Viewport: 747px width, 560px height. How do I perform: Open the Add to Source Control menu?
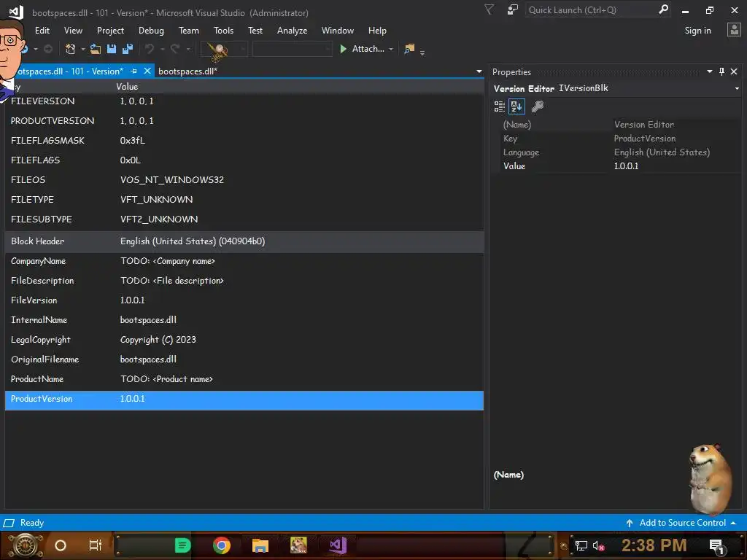click(682, 523)
